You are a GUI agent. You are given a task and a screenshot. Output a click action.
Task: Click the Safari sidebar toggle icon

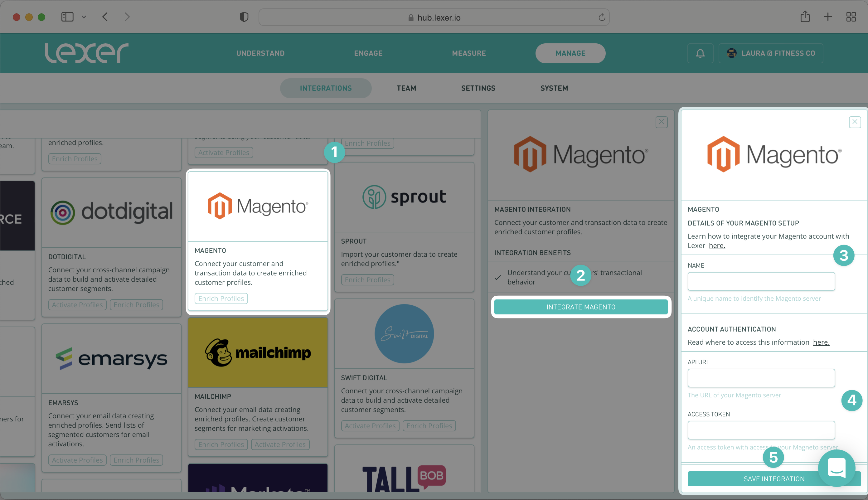click(67, 17)
